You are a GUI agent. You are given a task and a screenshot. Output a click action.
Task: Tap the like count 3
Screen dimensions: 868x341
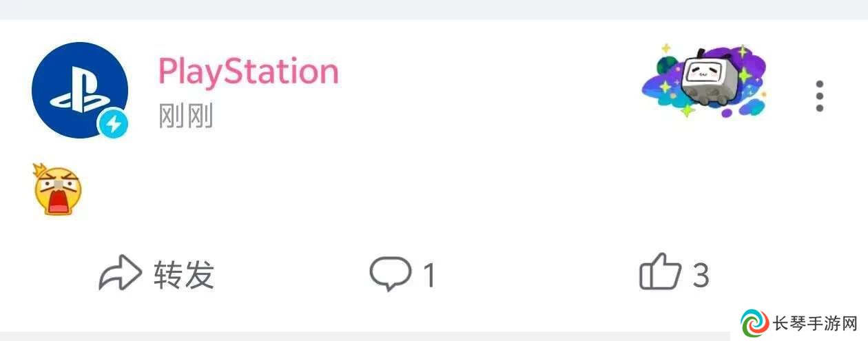tap(701, 276)
